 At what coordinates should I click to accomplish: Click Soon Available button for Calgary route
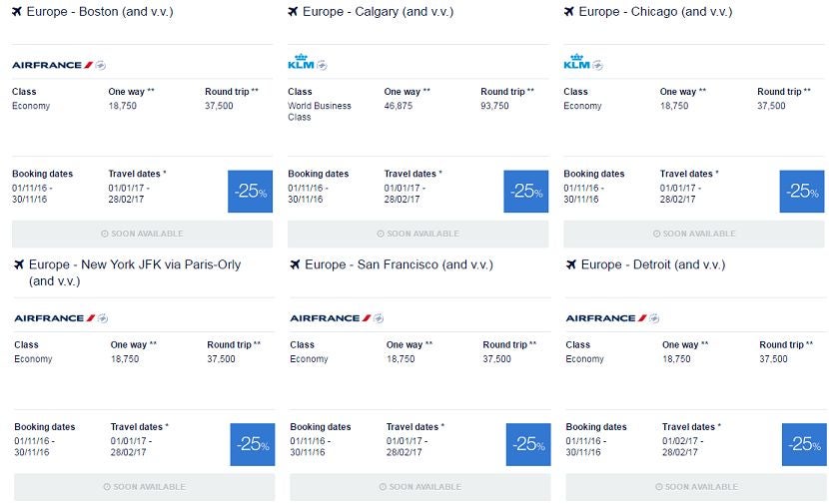418,234
